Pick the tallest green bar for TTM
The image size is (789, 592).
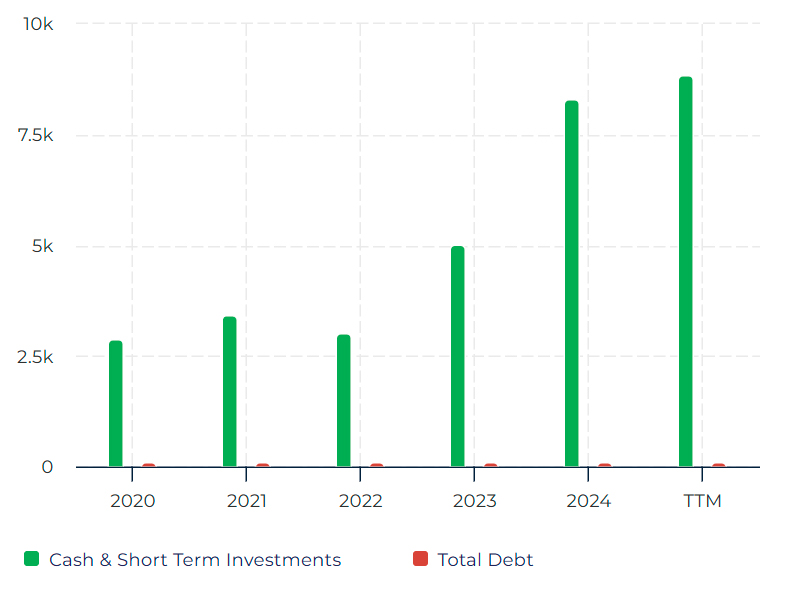coord(686,272)
